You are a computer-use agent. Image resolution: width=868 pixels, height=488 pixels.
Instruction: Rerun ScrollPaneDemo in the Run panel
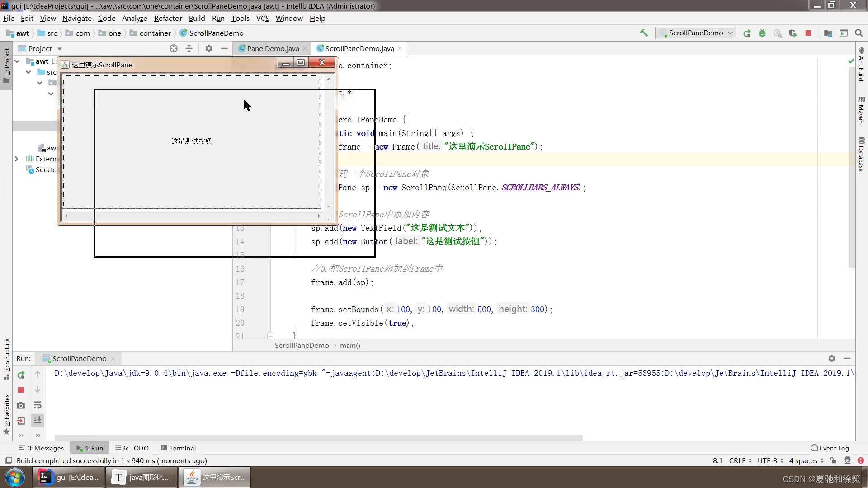[x=20, y=375]
